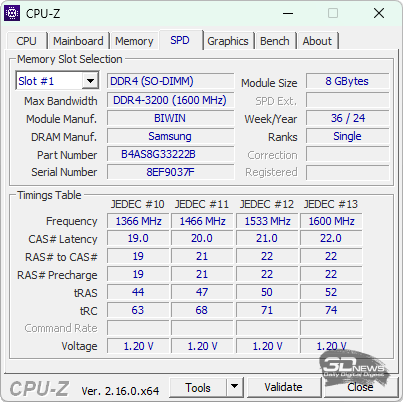This screenshot has width=403, height=402.
Task: Click the Close button at bottom
Action: 360,387
